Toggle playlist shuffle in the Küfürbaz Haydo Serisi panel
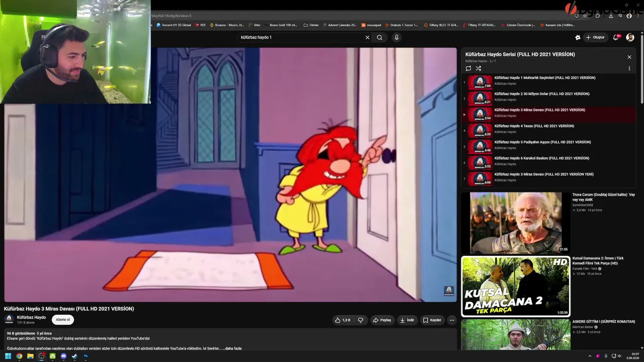The image size is (644, 362). coord(478,68)
